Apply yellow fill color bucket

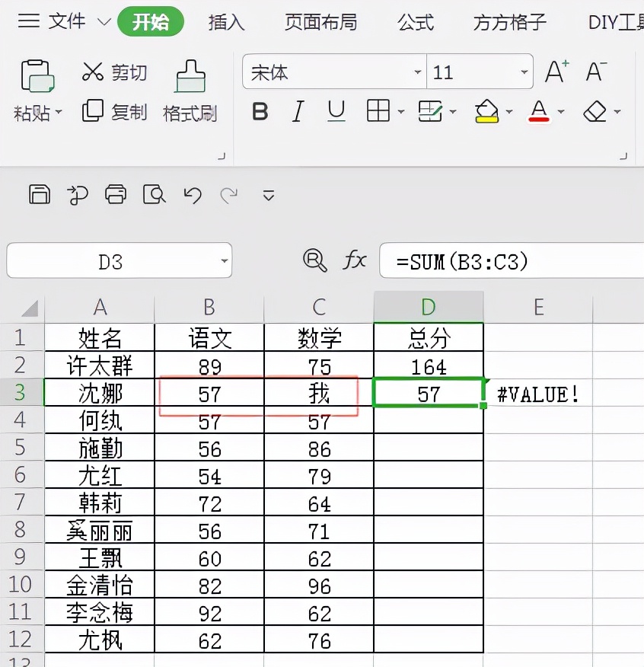point(486,111)
